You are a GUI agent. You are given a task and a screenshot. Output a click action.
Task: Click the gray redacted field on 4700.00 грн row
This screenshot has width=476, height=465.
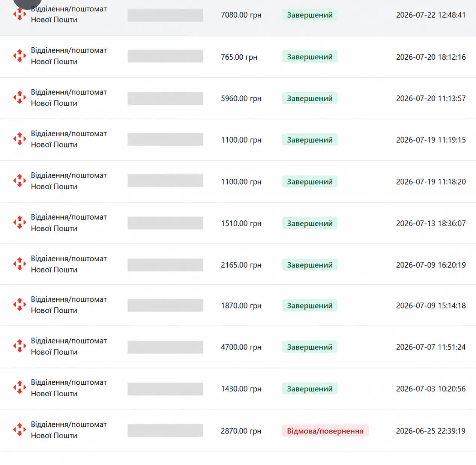[165, 347]
